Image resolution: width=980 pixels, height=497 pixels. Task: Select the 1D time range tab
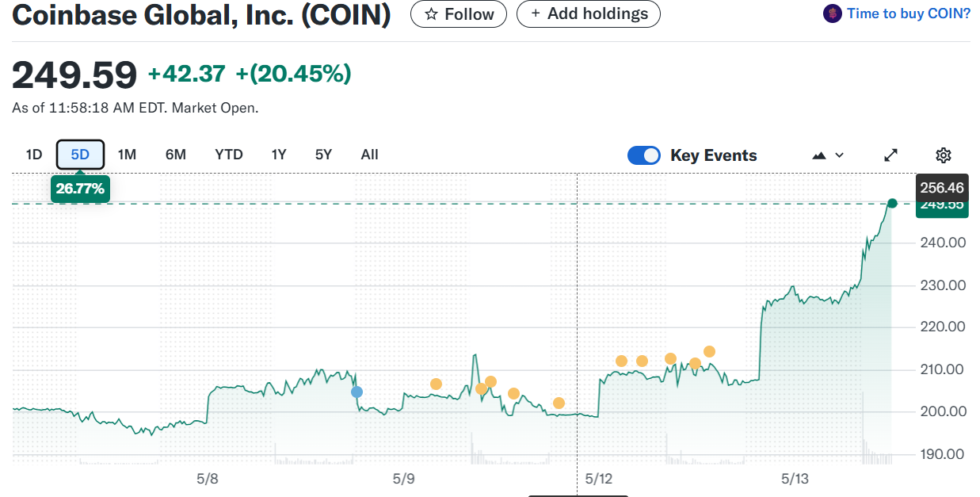point(34,155)
